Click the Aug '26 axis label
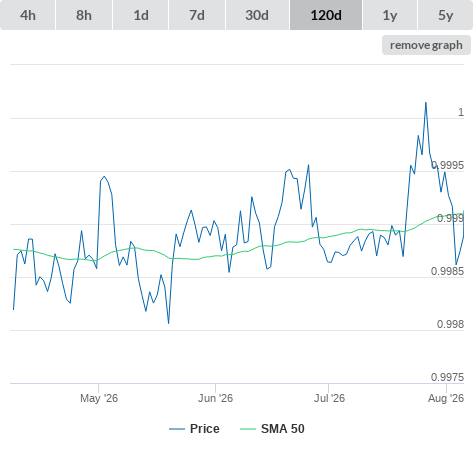Screen dimensions: 474x455 446,398
